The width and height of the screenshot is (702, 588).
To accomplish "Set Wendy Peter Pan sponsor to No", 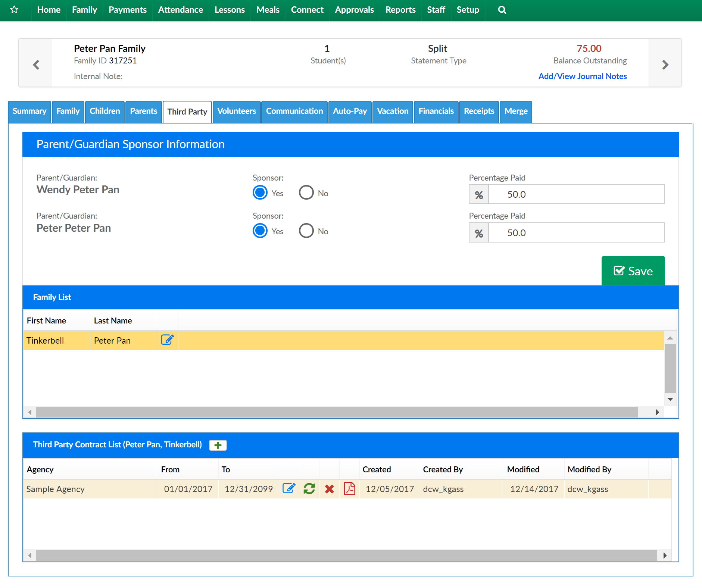I will pos(306,193).
